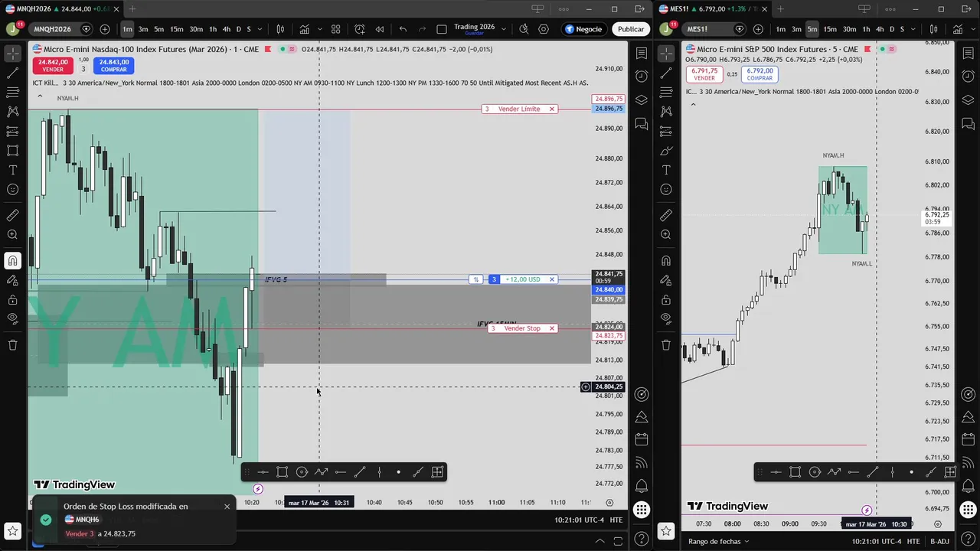Choose the emoji icons tool in left sidebar
Screen dimensions: 980x551
(x=12, y=189)
